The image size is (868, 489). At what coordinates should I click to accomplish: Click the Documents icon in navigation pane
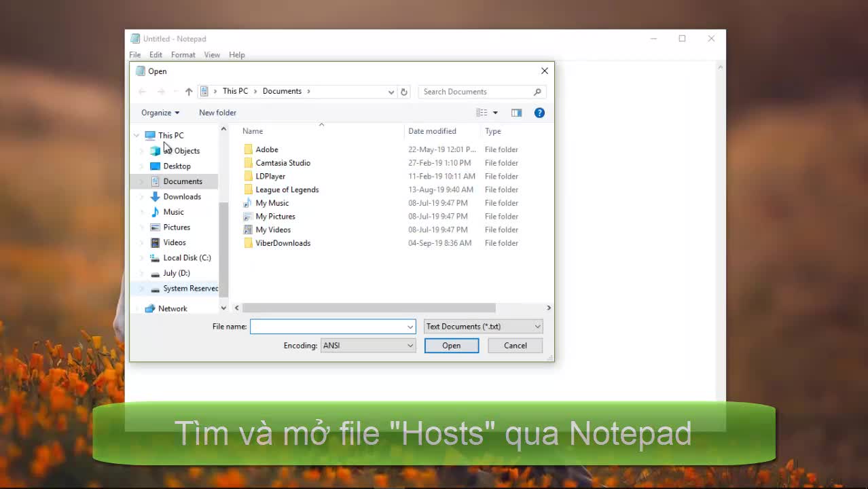click(155, 181)
